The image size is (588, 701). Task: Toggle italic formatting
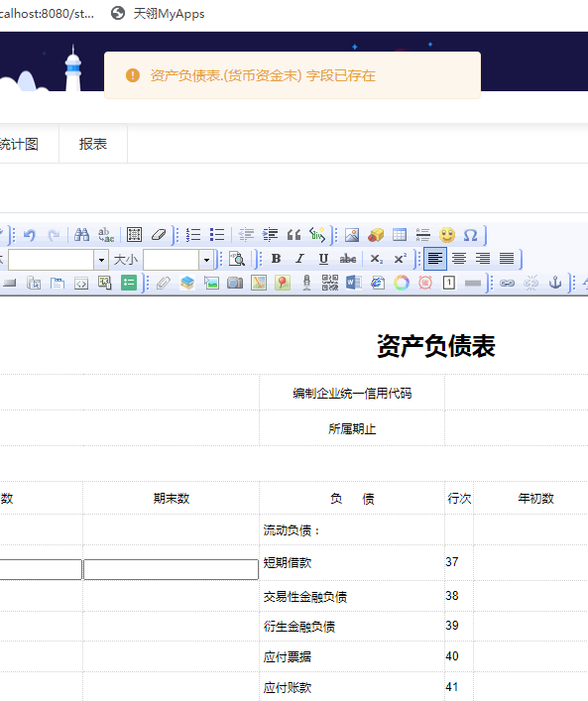click(299, 259)
